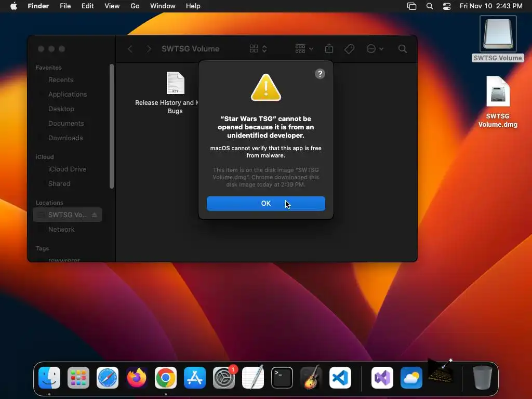Open the Edit menu
This screenshot has height=399, width=532.
click(87, 6)
